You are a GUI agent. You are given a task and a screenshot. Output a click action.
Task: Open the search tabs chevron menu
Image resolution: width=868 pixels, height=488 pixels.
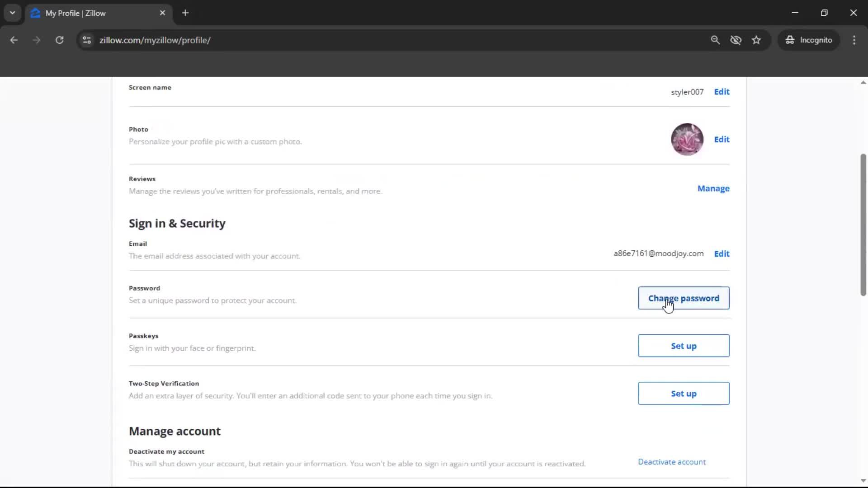(x=12, y=13)
